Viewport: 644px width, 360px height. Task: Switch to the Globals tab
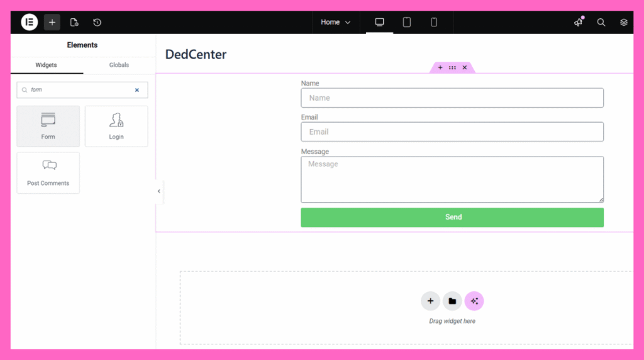[119, 65]
